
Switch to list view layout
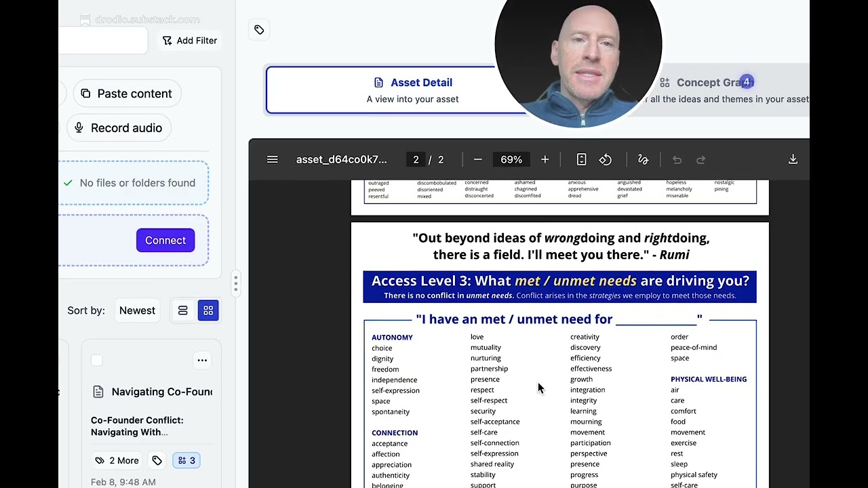182,310
